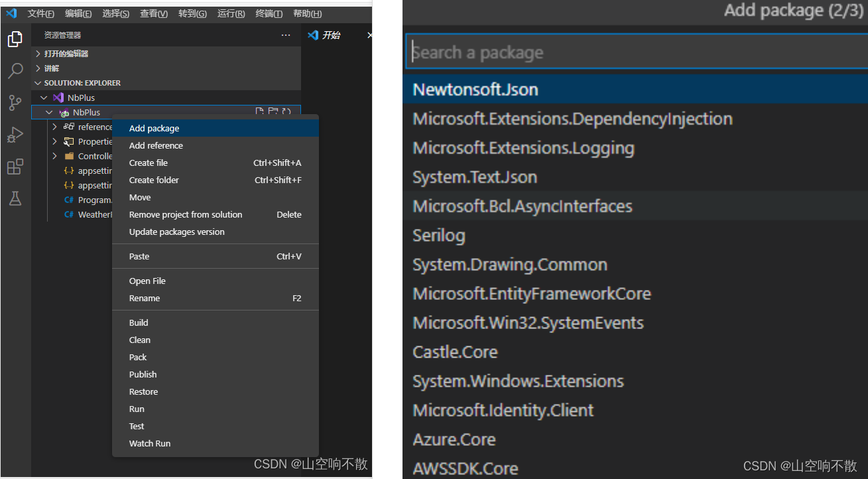Click the Properties folder icon
The height and width of the screenshot is (479, 868).
click(x=69, y=141)
